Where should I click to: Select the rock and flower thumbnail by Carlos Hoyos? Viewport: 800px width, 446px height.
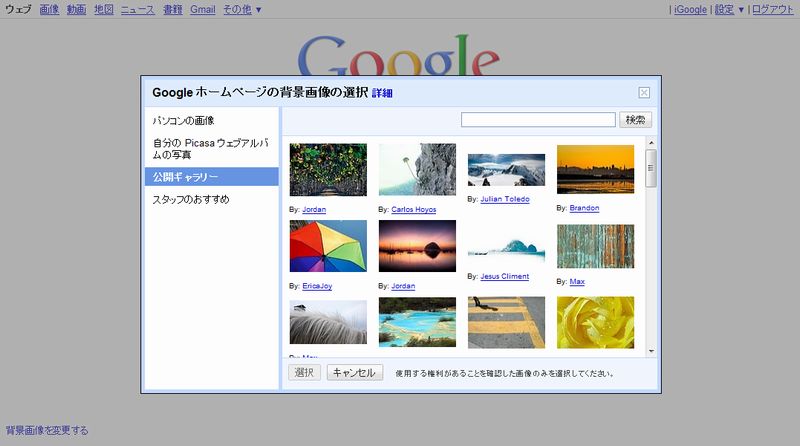pyautogui.click(x=417, y=169)
